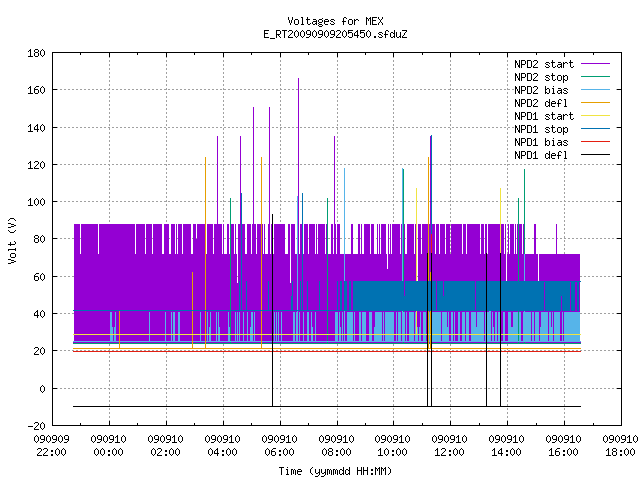The height and width of the screenshot is (480, 640).
Task: Click the black NPD1 defl spike near 06:00
Action: tap(272, 310)
